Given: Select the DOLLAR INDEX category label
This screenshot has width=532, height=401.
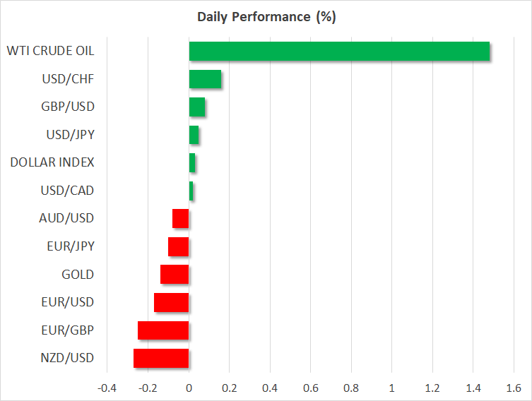Looking at the screenshot, I should click(x=52, y=163).
